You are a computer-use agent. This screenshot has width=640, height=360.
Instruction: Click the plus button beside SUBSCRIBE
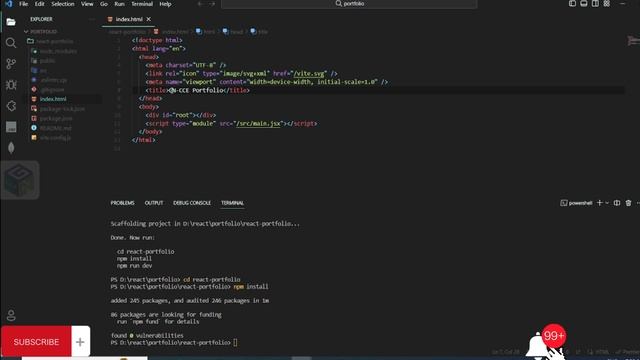point(80,342)
